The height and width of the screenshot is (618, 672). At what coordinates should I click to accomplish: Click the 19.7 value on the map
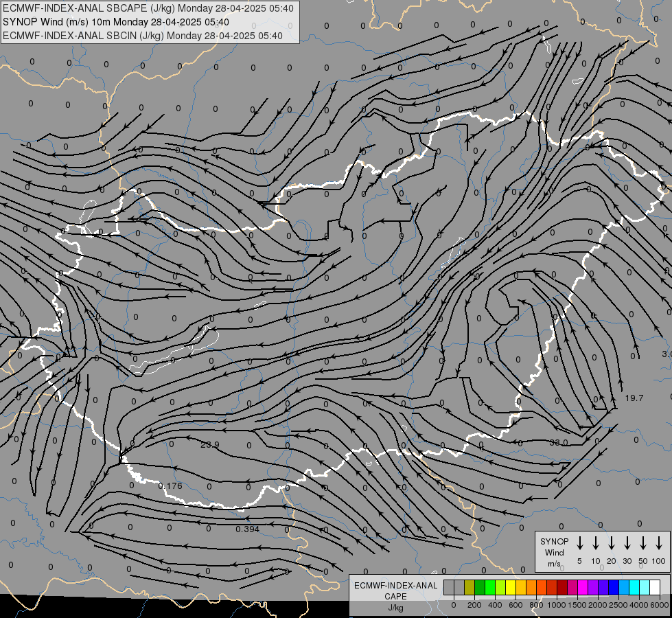click(x=634, y=398)
